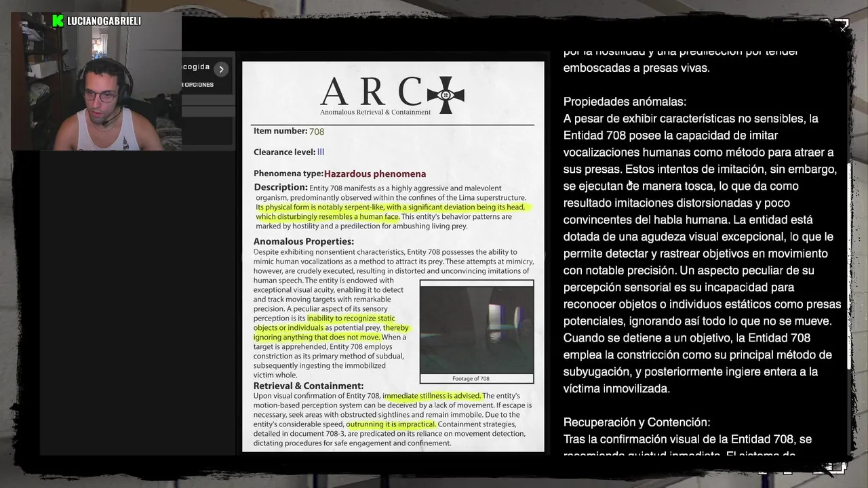Click highlighted 'immediate stillness is advised' text
Screen dimensions: 868x488
[x=432, y=396]
